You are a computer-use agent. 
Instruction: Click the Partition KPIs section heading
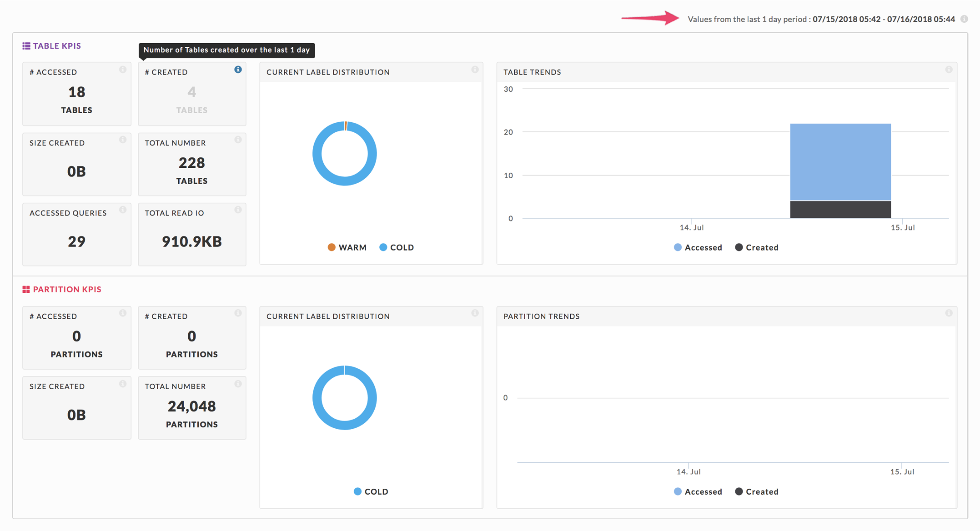[x=67, y=290]
